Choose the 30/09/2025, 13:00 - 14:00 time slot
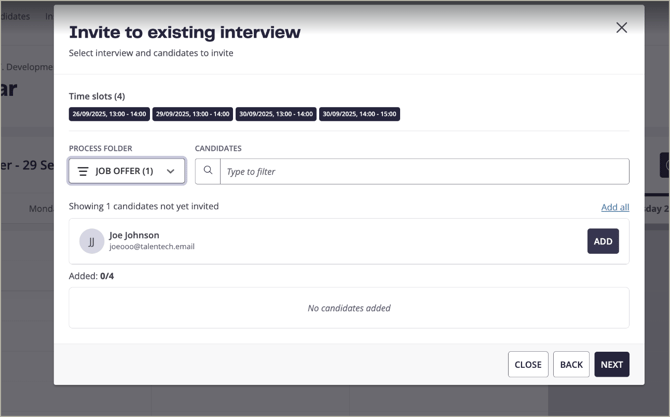This screenshot has height=417, width=670. (276, 114)
